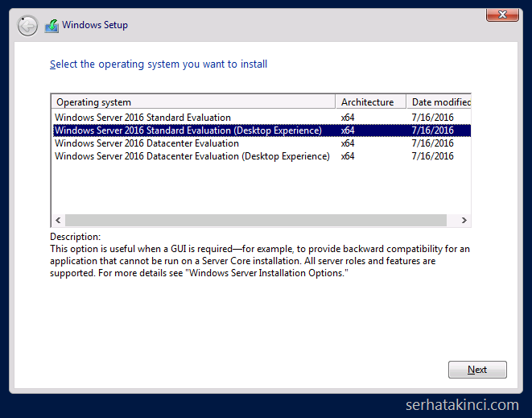532x418 pixels.
Task: Sort by the Operating system column header
Action: pyautogui.click(x=193, y=102)
